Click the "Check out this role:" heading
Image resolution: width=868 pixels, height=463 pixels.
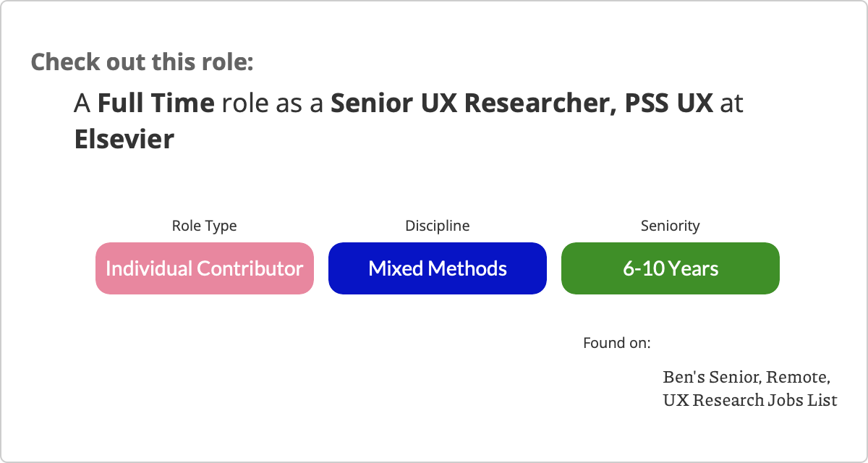142,61
